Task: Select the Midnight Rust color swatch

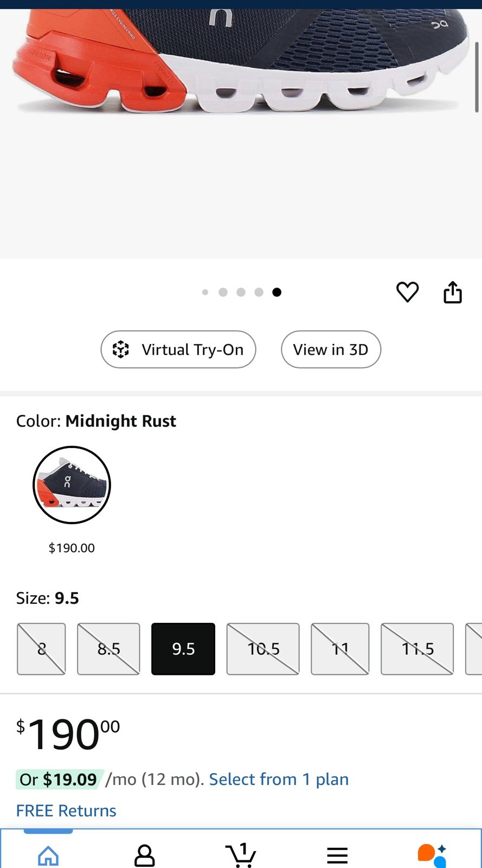Action: click(72, 485)
